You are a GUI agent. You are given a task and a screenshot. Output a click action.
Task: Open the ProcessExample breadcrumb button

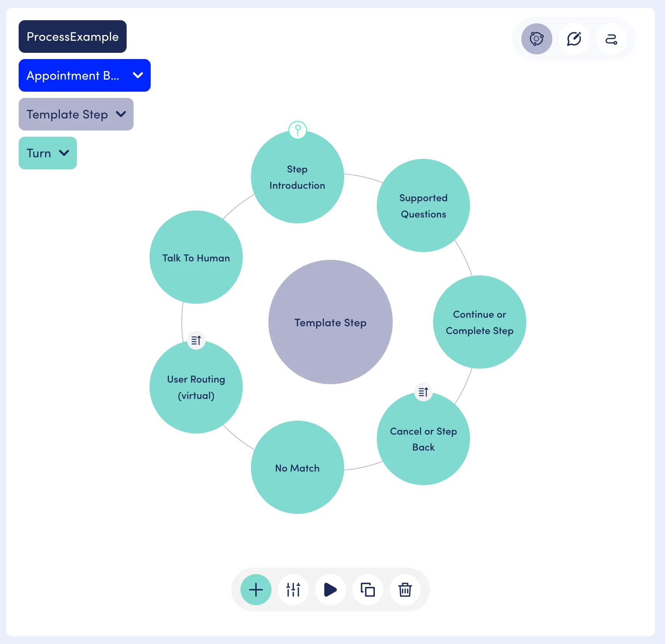click(x=73, y=37)
